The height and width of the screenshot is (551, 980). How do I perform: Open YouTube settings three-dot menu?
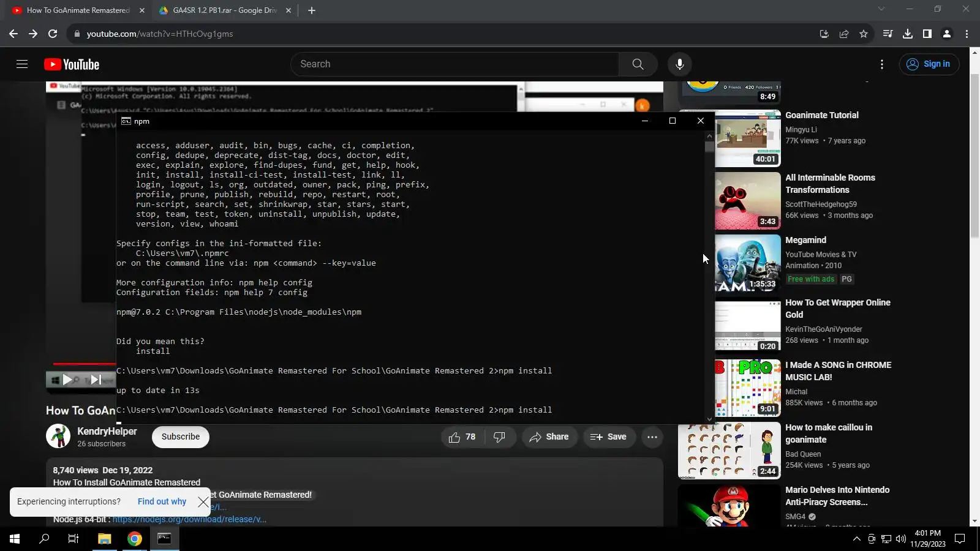tap(882, 64)
